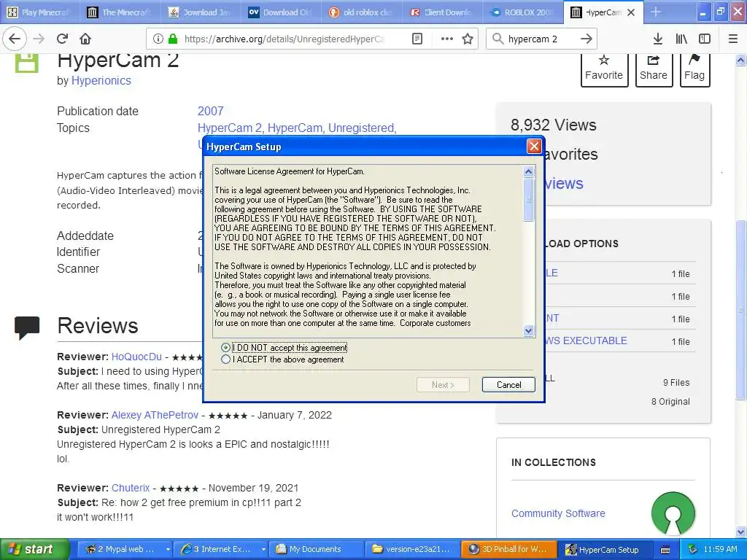Viewport: 747px width, 560px height.
Task: Click the Next button in HyperCam Setup
Action: point(443,385)
